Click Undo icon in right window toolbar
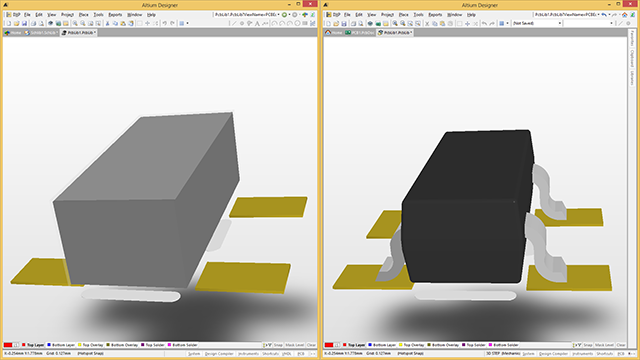 click(484, 24)
